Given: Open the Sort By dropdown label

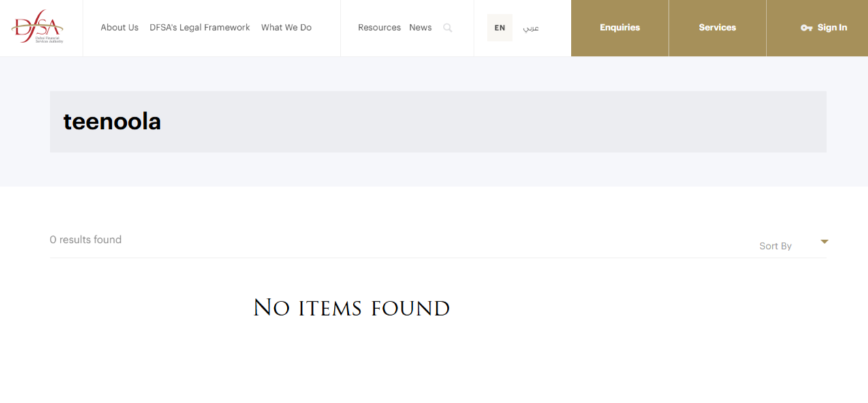Looking at the screenshot, I should pos(775,245).
